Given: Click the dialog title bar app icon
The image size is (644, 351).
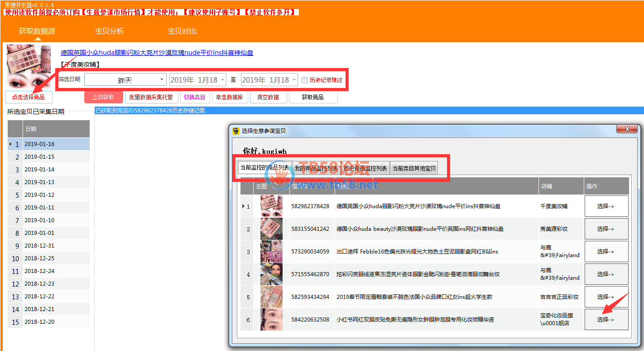Looking at the screenshot, I should (x=235, y=131).
